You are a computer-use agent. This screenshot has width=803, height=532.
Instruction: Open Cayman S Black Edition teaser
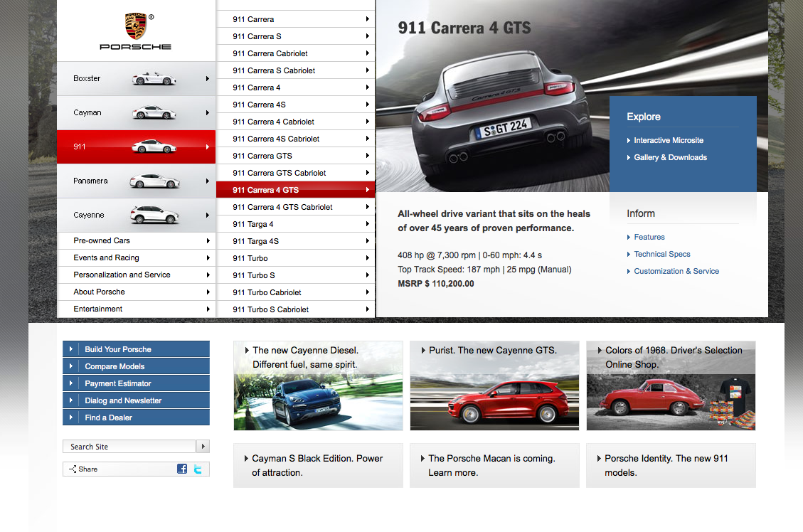click(x=318, y=465)
